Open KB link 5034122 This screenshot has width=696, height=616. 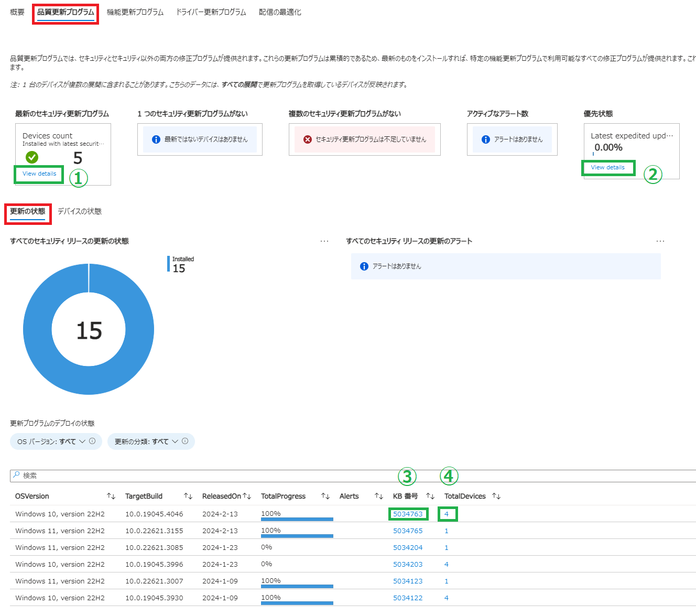click(x=408, y=598)
